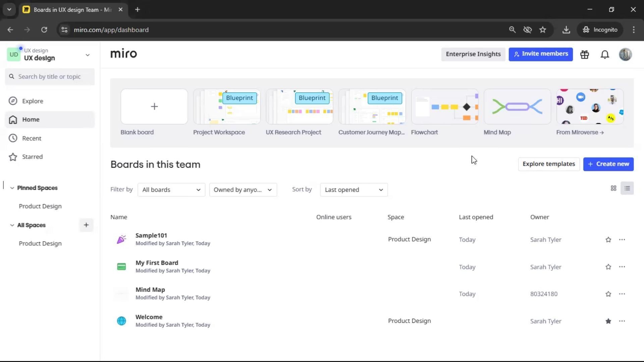
Task: Open the user profile avatar
Action: point(625,55)
